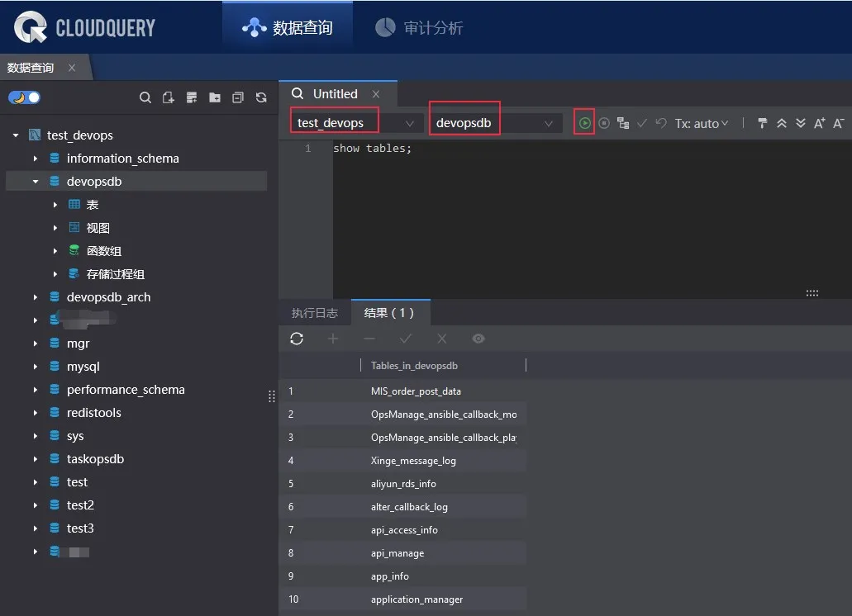
Task: Open the devopsdb database dropdown
Action: click(x=494, y=123)
